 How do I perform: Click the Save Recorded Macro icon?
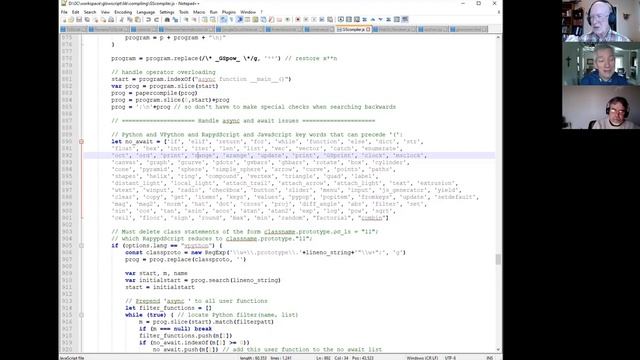330,20
